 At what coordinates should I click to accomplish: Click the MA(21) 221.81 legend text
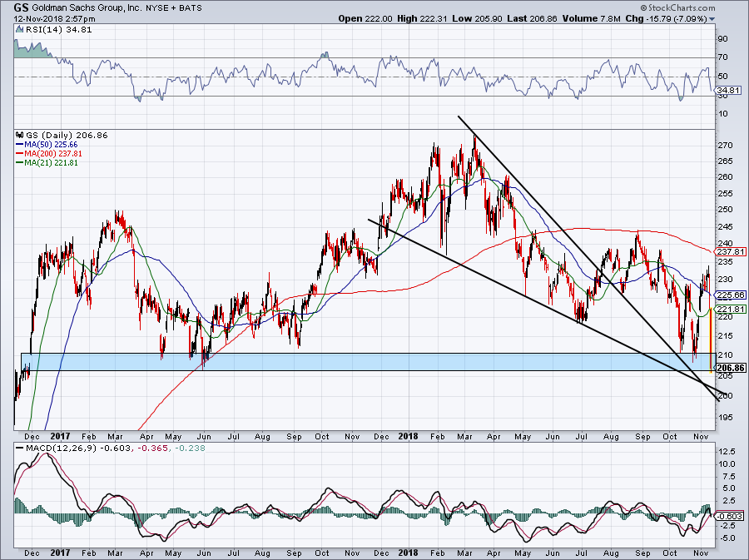51,163
